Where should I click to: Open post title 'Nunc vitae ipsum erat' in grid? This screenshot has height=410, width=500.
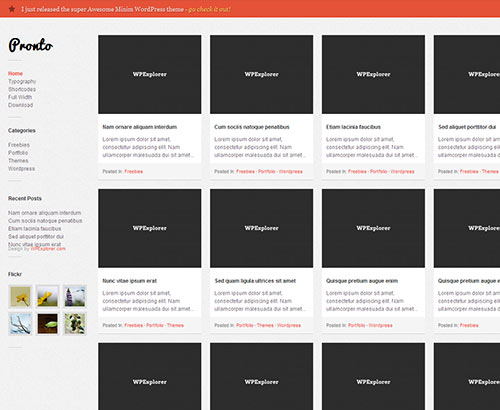click(130, 281)
